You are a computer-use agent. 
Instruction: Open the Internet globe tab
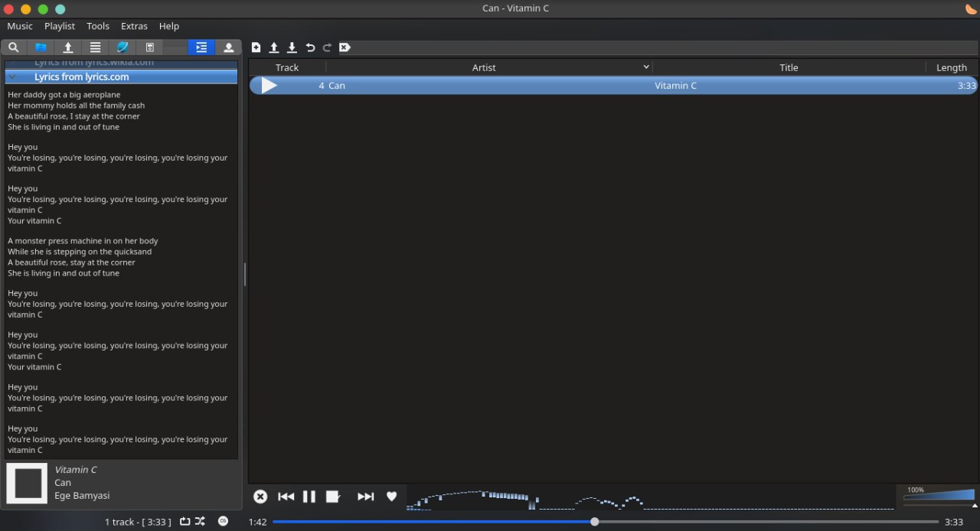[122, 47]
